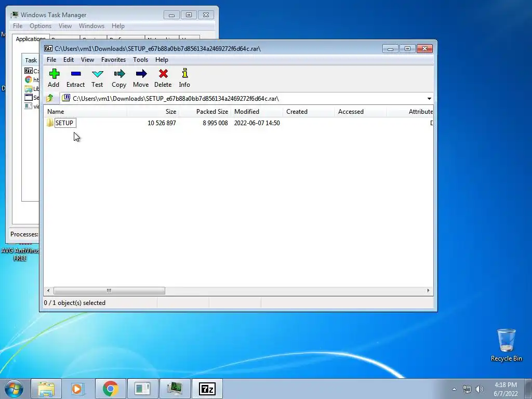Screen dimensions: 532x399
Task: Sort by the Name column header
Action: click(86, 112)
